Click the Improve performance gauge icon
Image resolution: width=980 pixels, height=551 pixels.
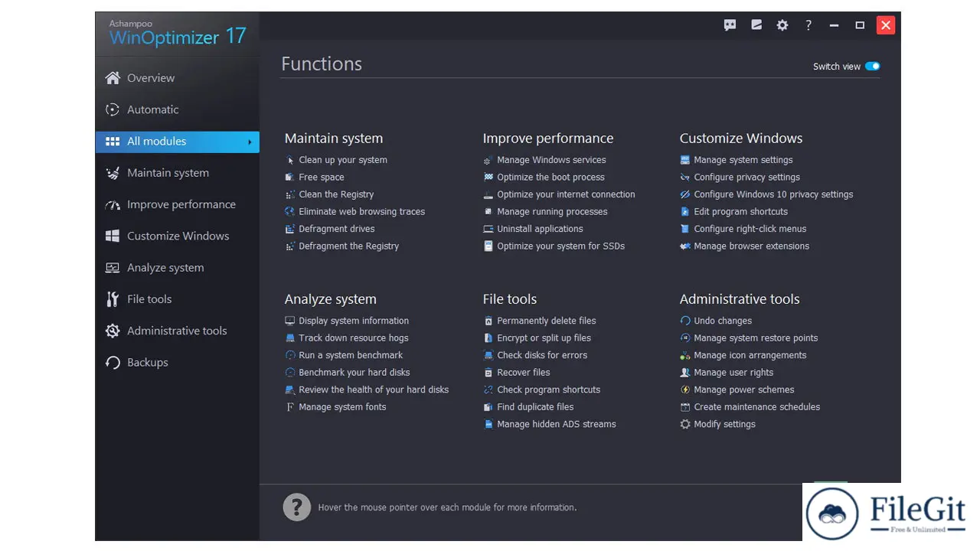click(x=113, y=204)
